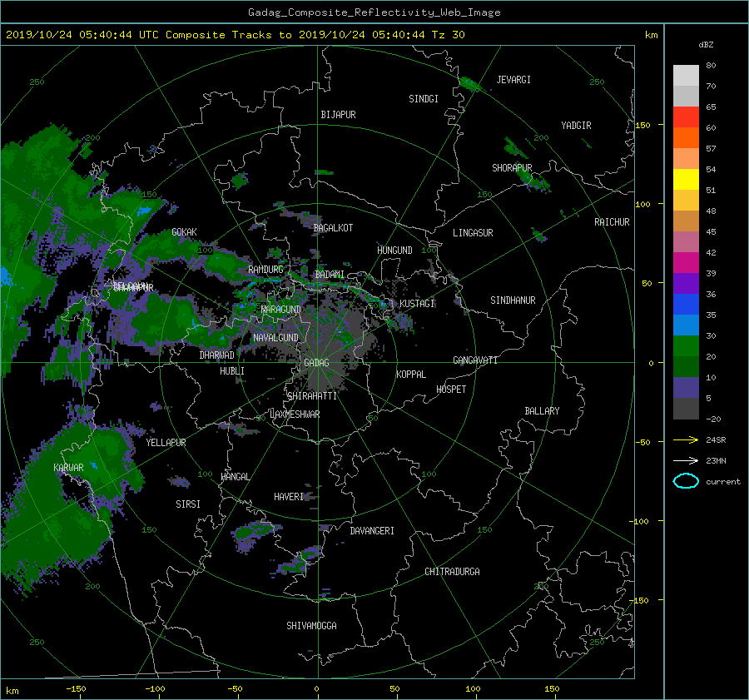Click the KARWAR city label

68,468
